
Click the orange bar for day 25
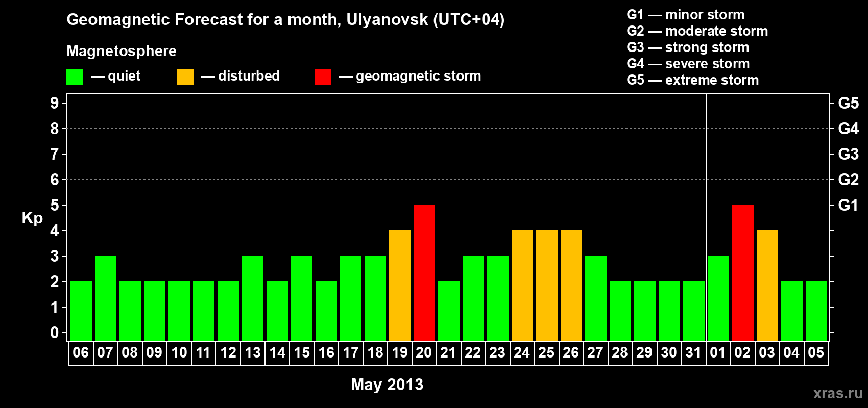pyautogui.click(x=547, y=285)
